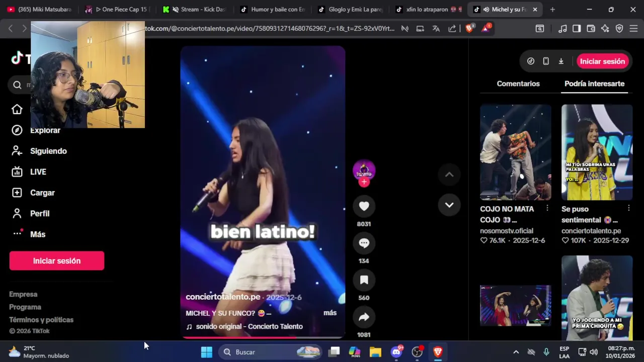This screenshot has height=362, width=644.
Task: Click the translate page icon in address bar
Action: [x=436, y=29]
